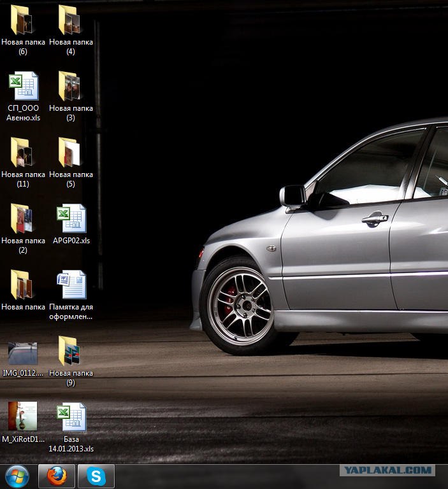Launch Firefox from the taskbar

[57, 476]
